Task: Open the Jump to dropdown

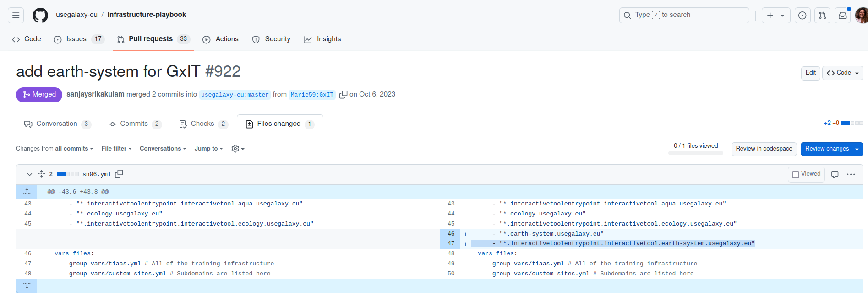Action: (208, 149)
